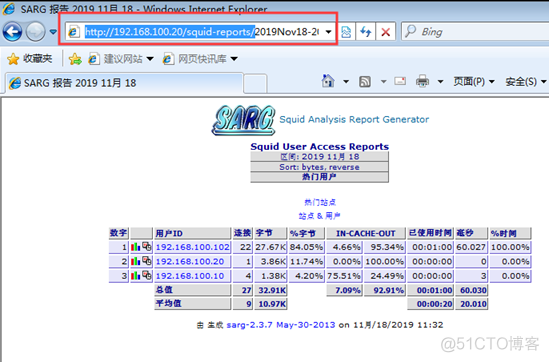Expand the address bar URL dropdown
Image resolution: width=549 pixels, height=362 pixels.
click(328, 32)
